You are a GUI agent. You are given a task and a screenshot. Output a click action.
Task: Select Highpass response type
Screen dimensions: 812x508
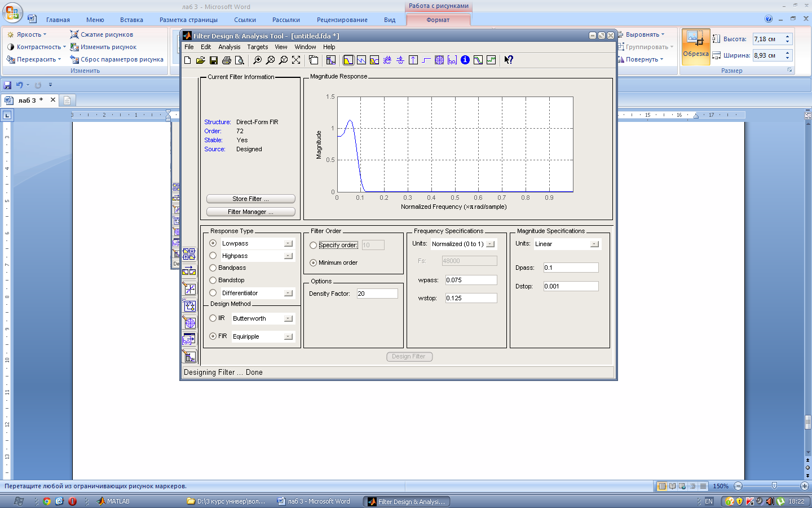[x=213, y=256]
